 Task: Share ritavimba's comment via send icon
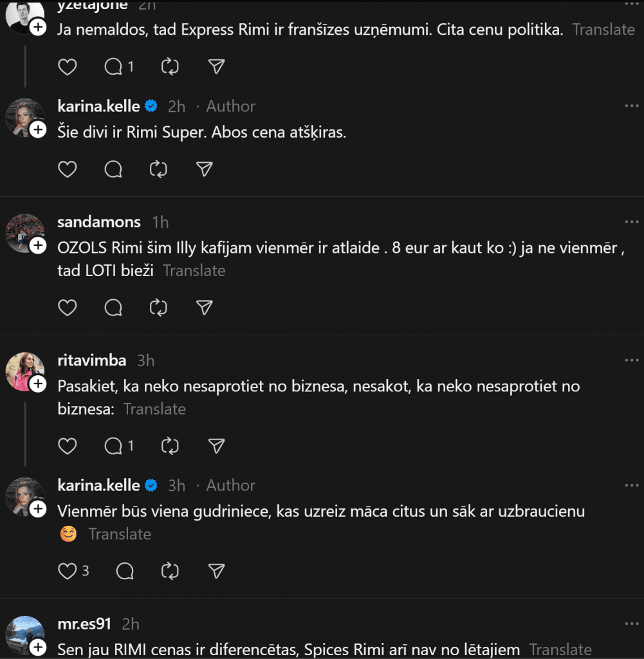click(217, 445)
